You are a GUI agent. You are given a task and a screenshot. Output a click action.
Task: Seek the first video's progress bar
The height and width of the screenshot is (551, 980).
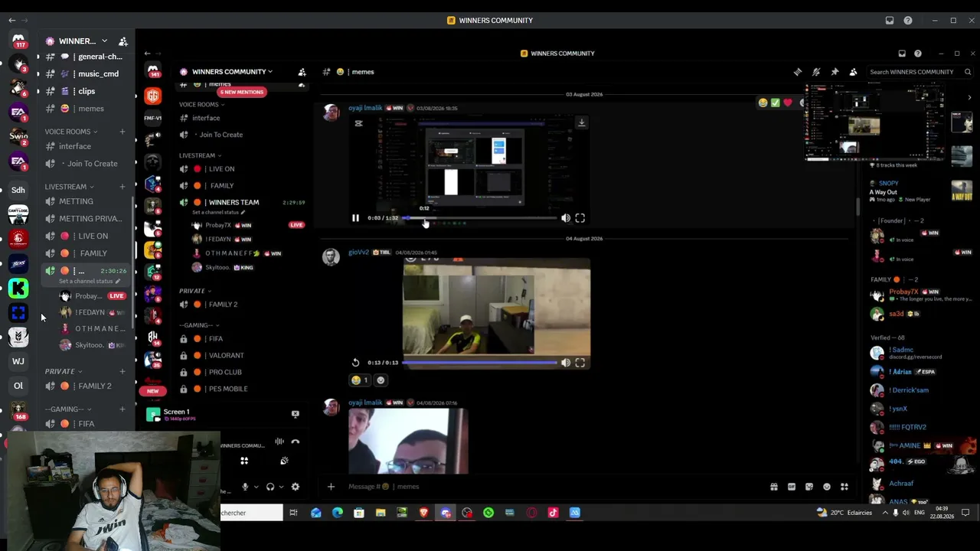click(480, 218)
